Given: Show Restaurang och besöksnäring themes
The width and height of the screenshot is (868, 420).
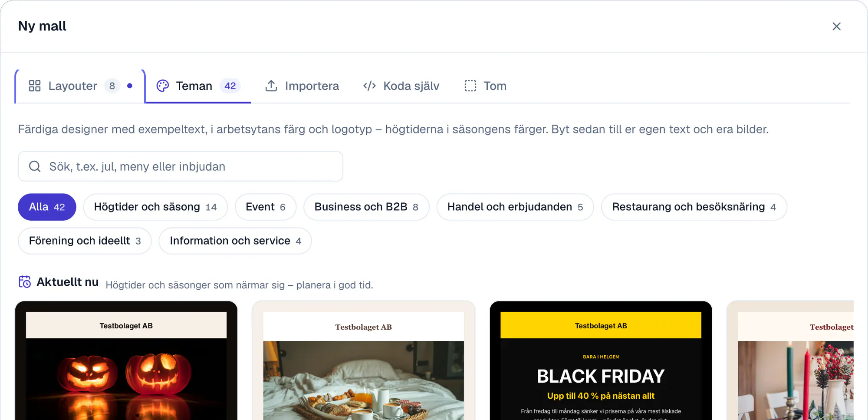Looking at the screenshot, I should (694, 207).
